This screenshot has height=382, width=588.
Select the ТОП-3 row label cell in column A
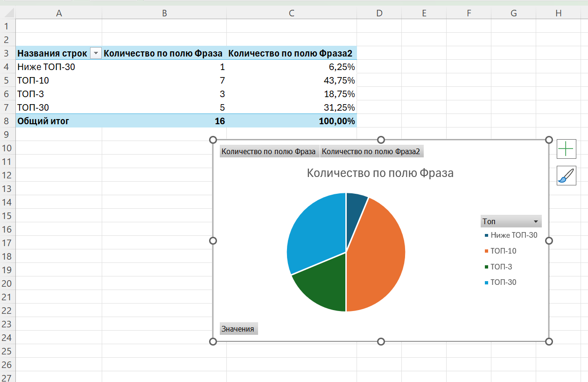59,94
